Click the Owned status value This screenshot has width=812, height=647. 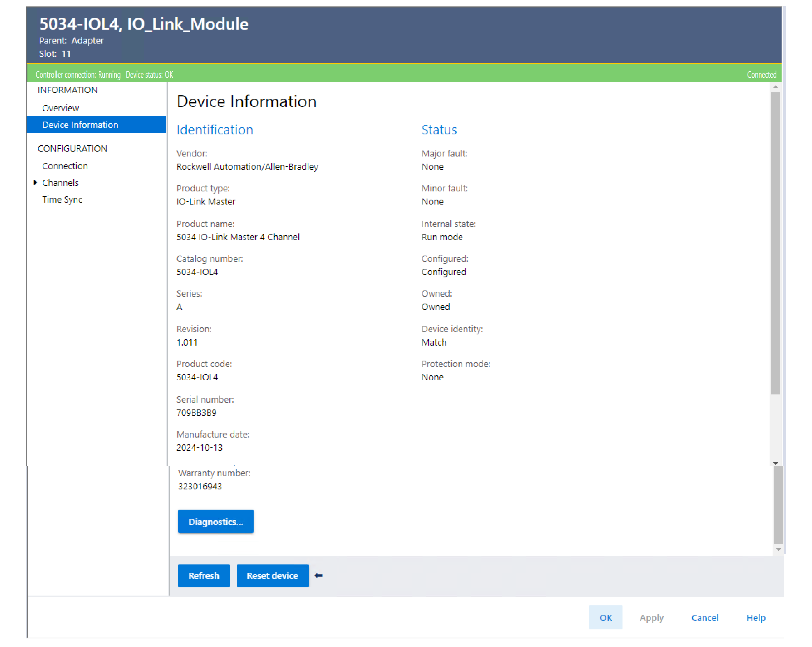coord(436,307)
